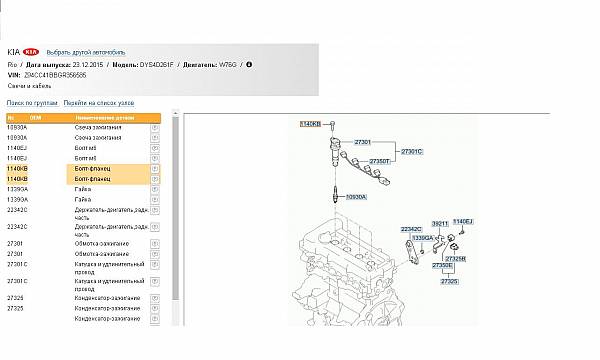600x360 pixels.
Task: Open info icon for first Обмотка-зажигание row
Action: (x=155, y=244)
